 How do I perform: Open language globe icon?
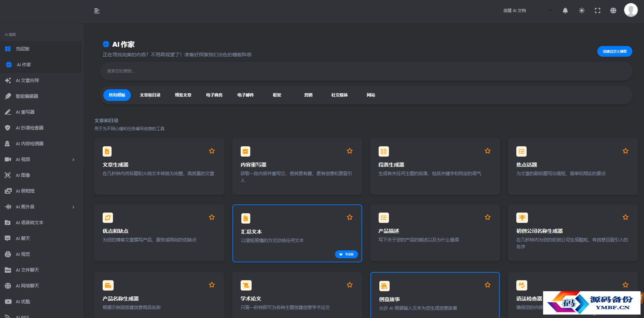[613, 11]
